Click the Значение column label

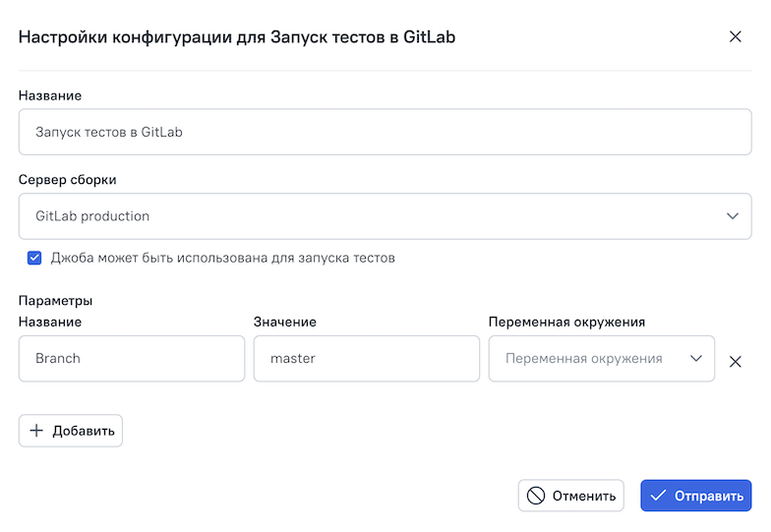coord(284,322)
